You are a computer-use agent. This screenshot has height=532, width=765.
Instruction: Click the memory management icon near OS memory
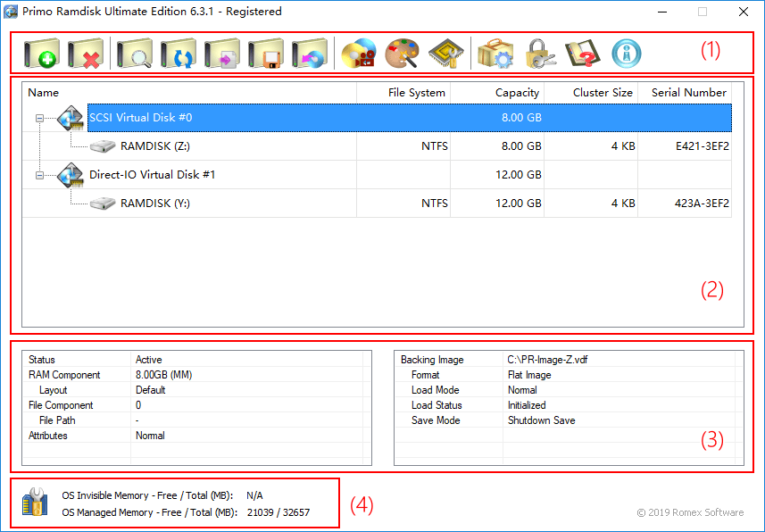pos(35,502)
